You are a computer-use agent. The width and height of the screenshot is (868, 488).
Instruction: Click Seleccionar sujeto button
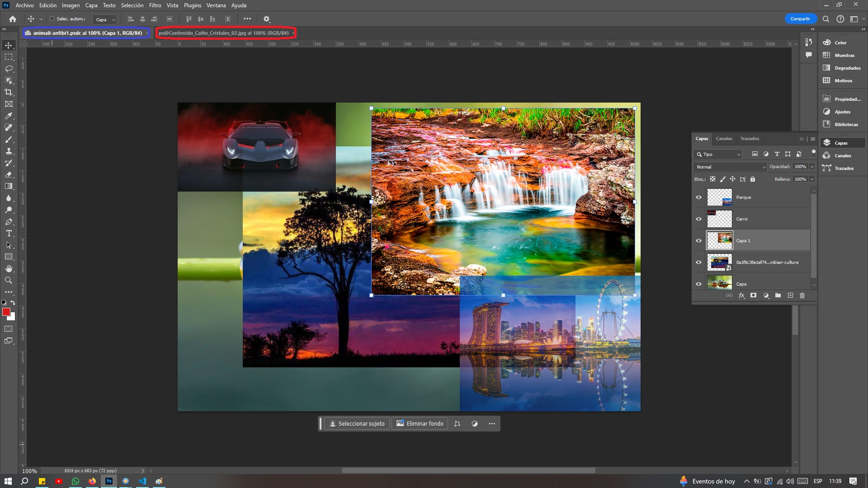pyautogui.click(x=357, y=424)
